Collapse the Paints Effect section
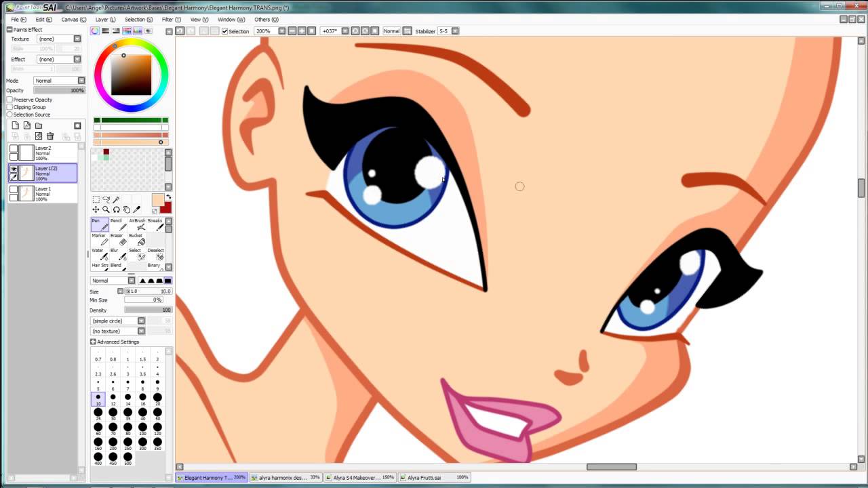Screen dimensions: 868x488 pos(9,30)
